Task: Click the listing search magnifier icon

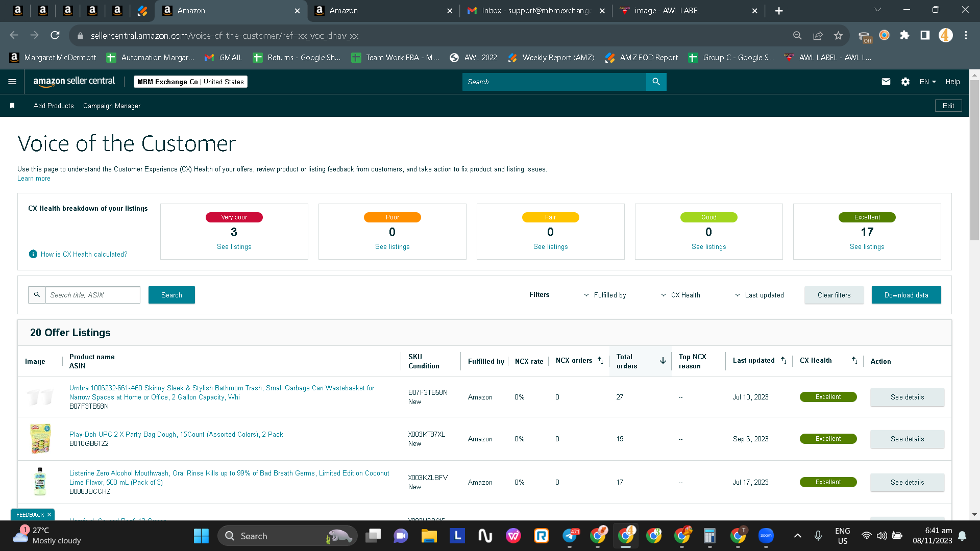Action: pos(37,295)
